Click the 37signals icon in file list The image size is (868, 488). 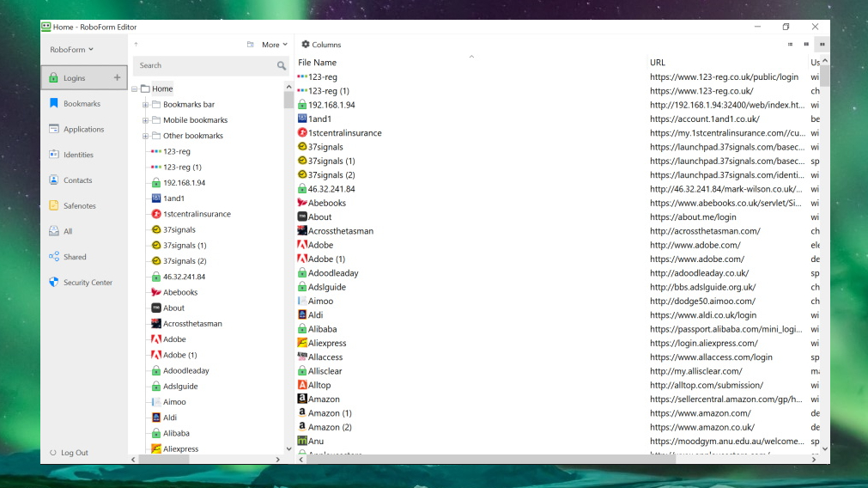point(302,146)
